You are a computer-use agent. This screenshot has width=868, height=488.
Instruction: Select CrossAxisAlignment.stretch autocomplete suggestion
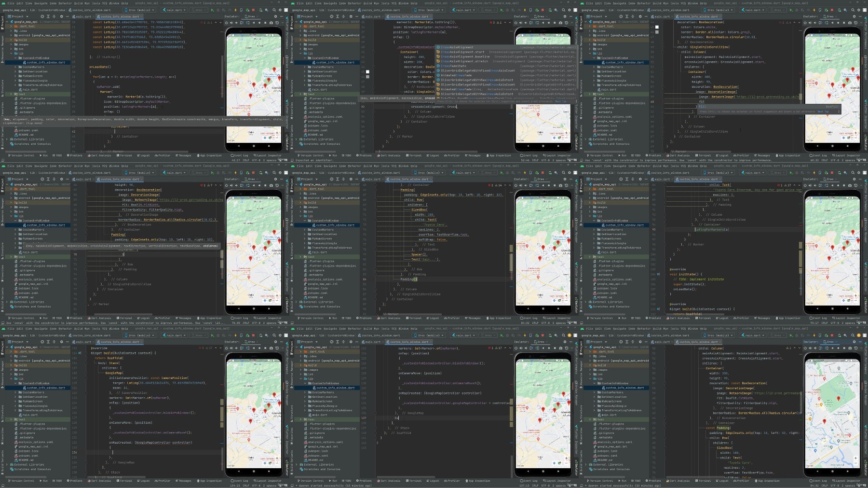(x=506, y=61)
